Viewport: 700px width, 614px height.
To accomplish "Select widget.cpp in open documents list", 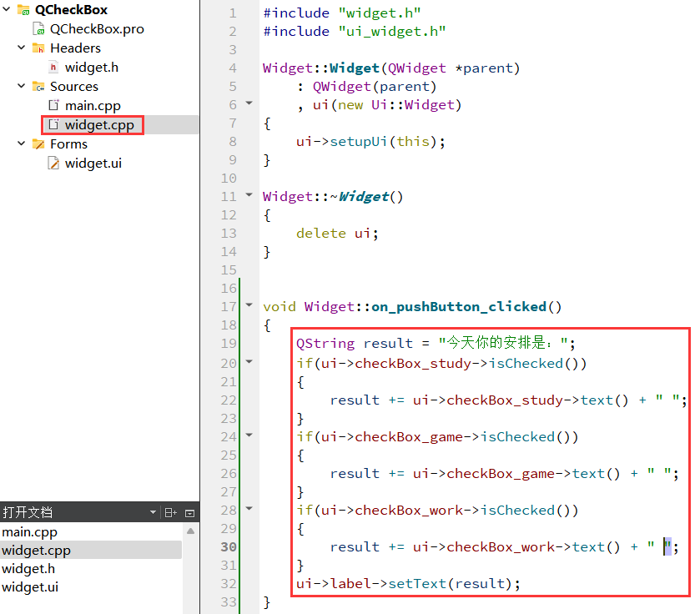I will (91, 551).
